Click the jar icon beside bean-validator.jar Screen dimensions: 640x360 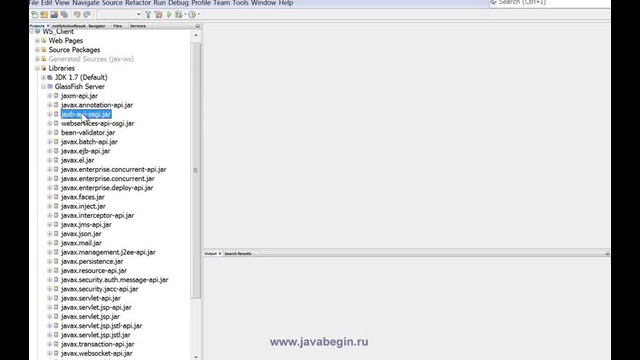tap(56, 133)
